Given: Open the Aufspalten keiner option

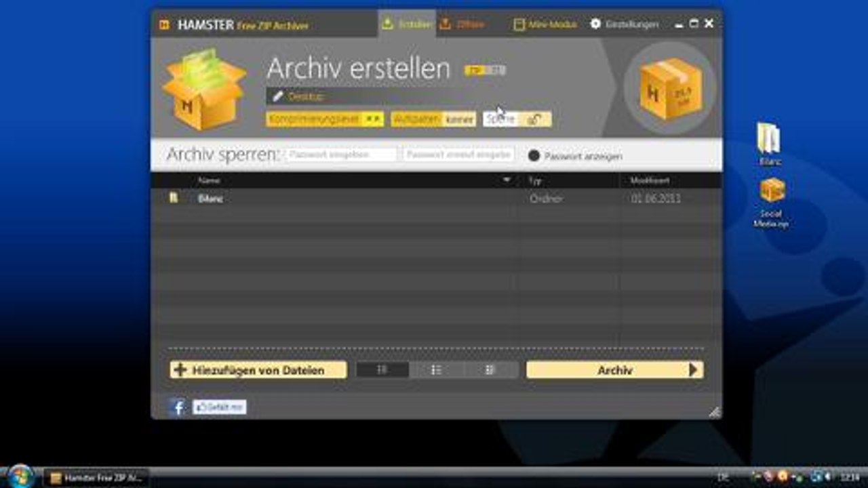Looking at the screenshot, I should tap(433, 119).
